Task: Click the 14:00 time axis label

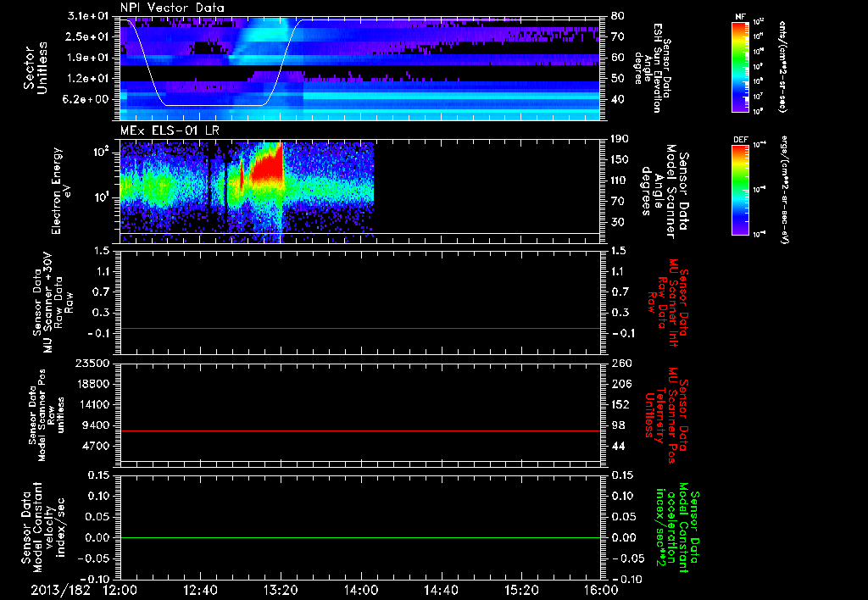Action: click(x=361, y=590)
